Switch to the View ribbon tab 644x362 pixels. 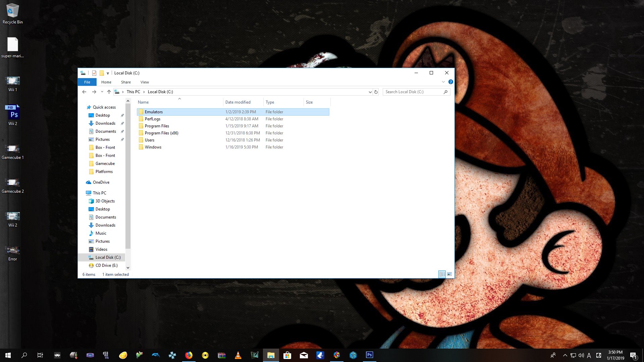coord(145,82)
